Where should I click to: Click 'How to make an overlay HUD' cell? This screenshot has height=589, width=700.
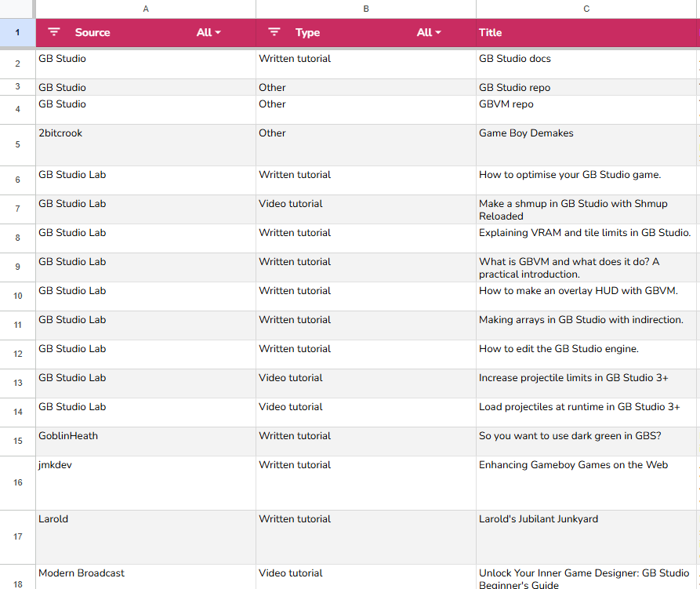coord(586,296)
